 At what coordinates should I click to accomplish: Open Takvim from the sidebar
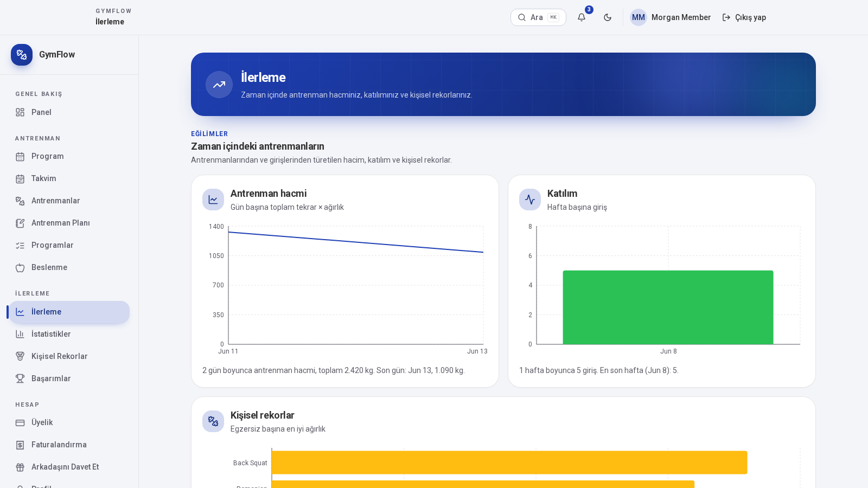(69, 178)
